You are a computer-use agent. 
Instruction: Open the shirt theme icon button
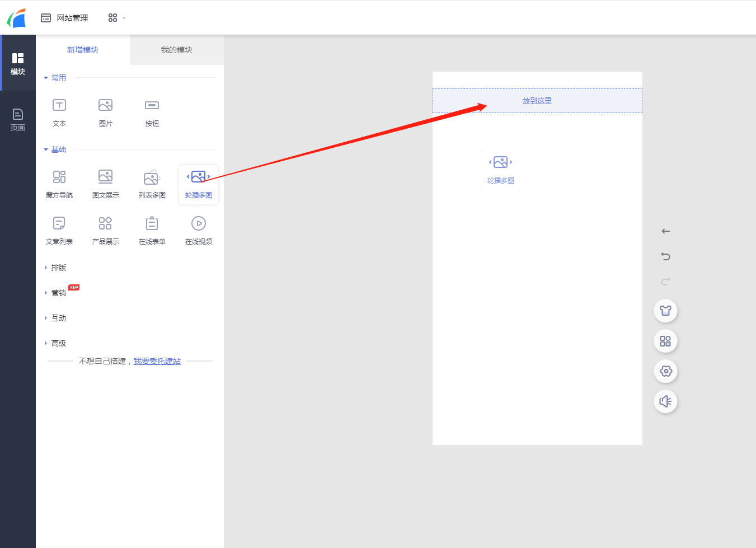point(666,311)
